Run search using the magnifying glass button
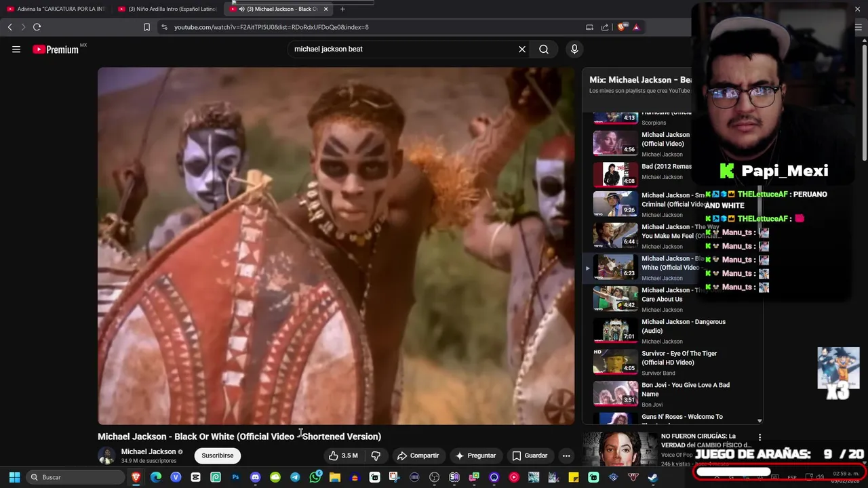Screen dimensions: 868x488 click(x=544, y=49)
